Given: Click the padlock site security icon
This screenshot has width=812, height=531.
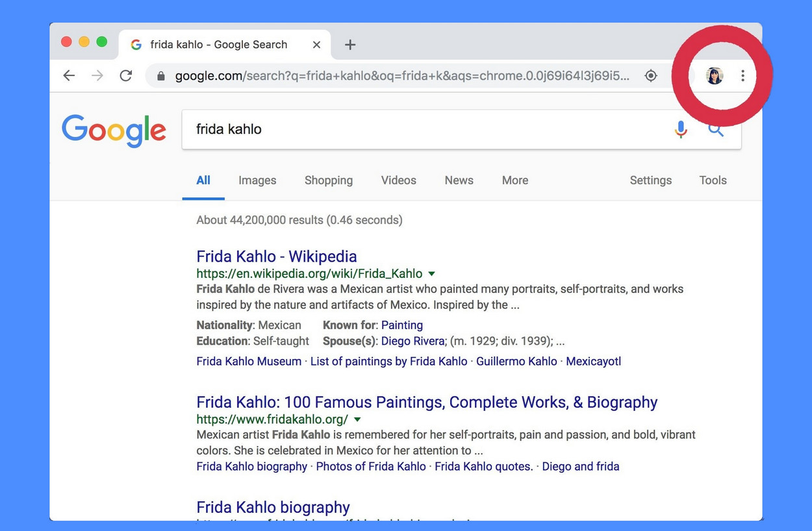Looking at the screenshot, I should tap(160, 76).
